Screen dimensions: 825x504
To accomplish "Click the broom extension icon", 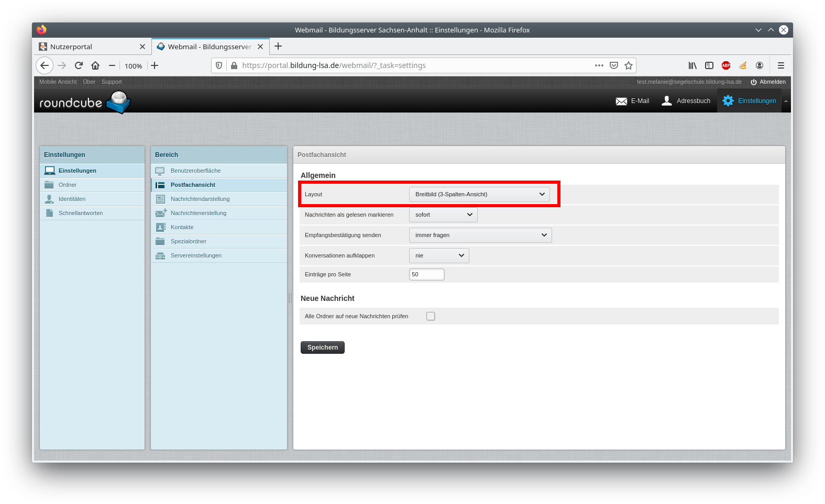I will pyautogui.click(x=743, y=65).
